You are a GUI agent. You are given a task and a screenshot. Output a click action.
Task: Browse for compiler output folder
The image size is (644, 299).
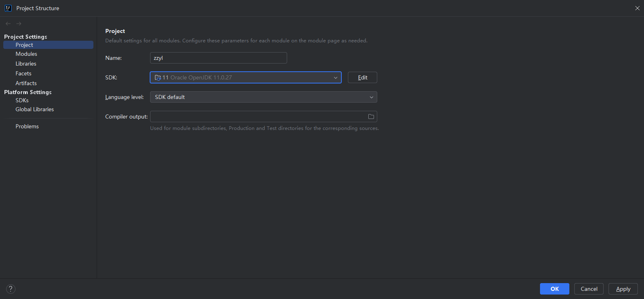pos(371,117)
